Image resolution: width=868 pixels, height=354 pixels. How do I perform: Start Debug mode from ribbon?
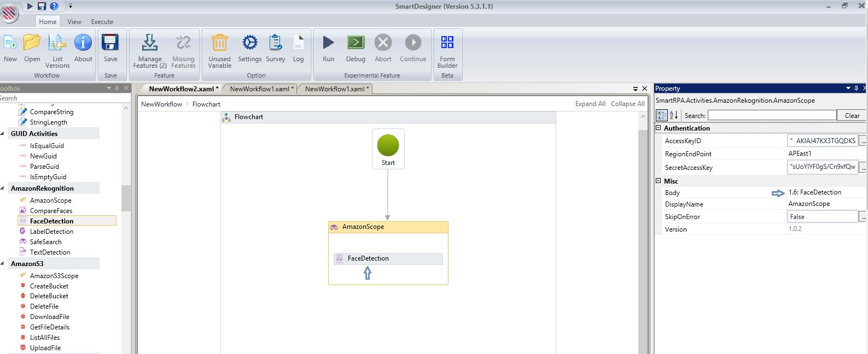pyautogui.click(x=356, y=43)
